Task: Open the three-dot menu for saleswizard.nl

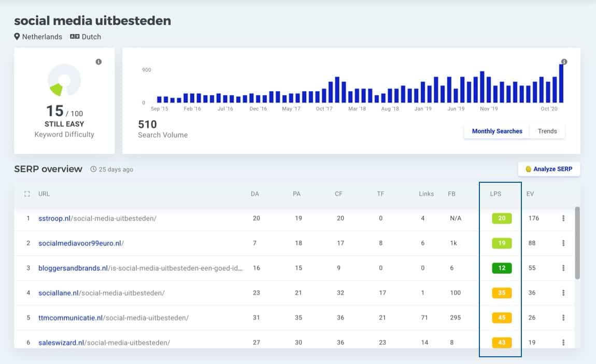Action: [563, 342]
